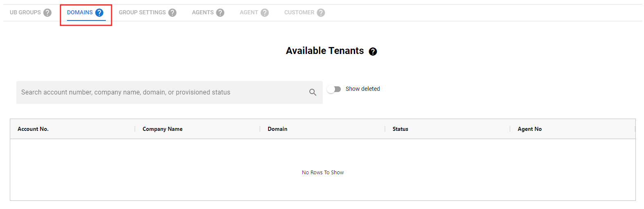Click help icon next to UB Groups
This screenshot has width=644, height=209.
47,13
